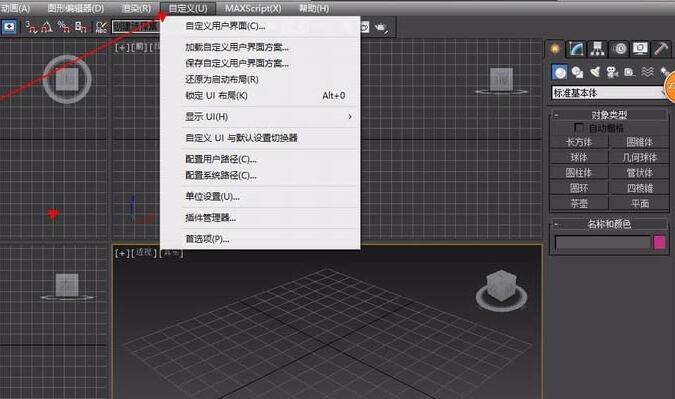This screenshot has width=675, height=399.
Task: Select the Lights category icon
Action: [x=595, y=72]
